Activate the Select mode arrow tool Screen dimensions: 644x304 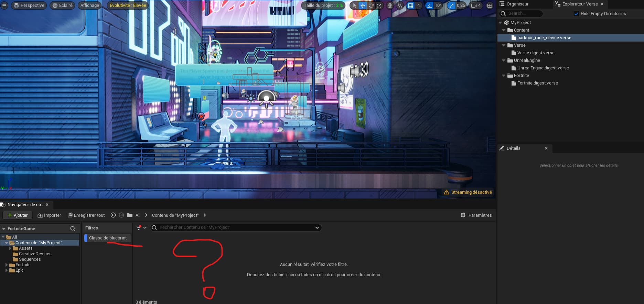point(355,5)
